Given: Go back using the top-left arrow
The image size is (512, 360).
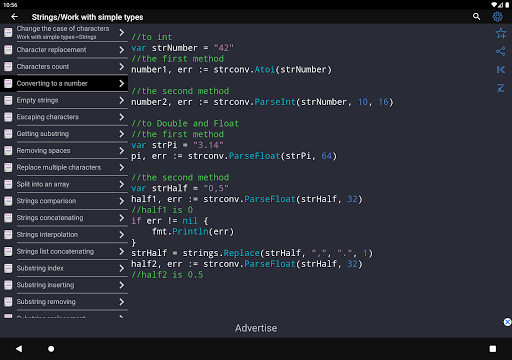Looking at the screenshot, I should coord(14,17).
